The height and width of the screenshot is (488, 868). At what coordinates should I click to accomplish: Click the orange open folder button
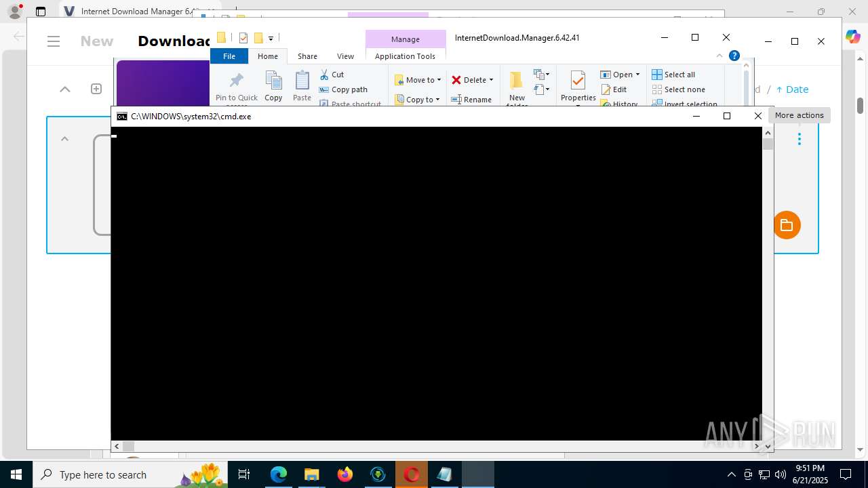[787, 225]
